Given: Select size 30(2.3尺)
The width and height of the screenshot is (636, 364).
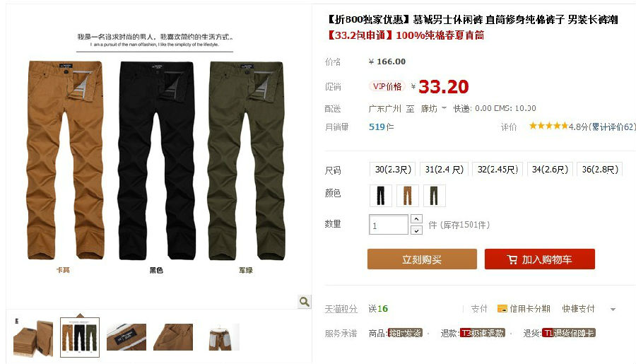Looking at the screenshot, I should tap(393, 169).
